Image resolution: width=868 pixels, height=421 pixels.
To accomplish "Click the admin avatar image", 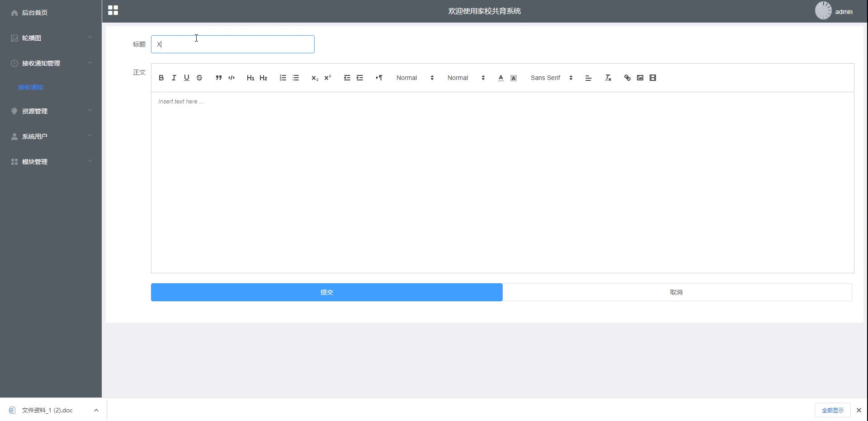I will click(x=823, y=10).
